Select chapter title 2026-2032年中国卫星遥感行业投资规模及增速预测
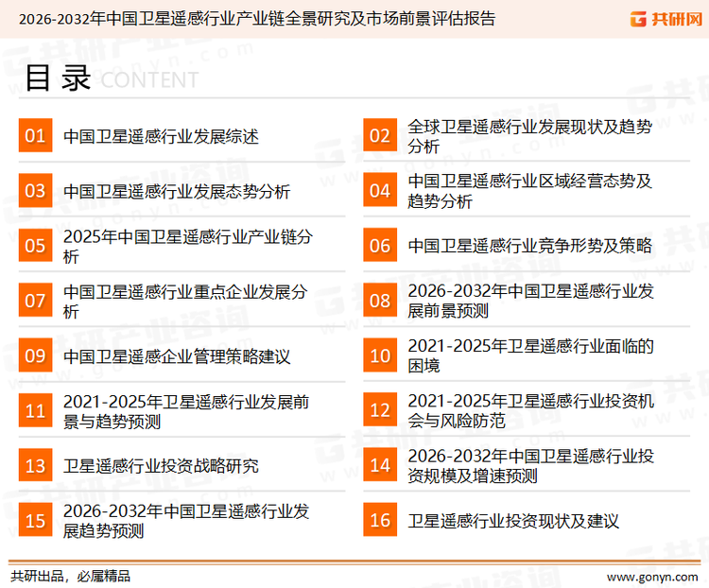The height and width of the screenshot is (588, 709). click(x=531, y=465)
